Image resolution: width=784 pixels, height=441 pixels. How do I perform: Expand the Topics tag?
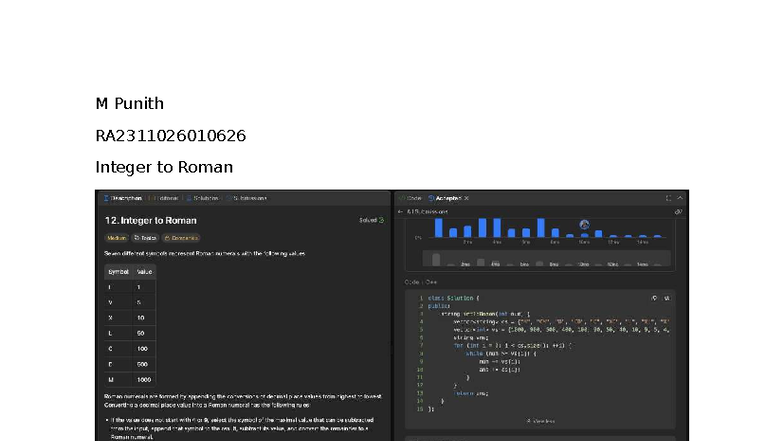146,238
